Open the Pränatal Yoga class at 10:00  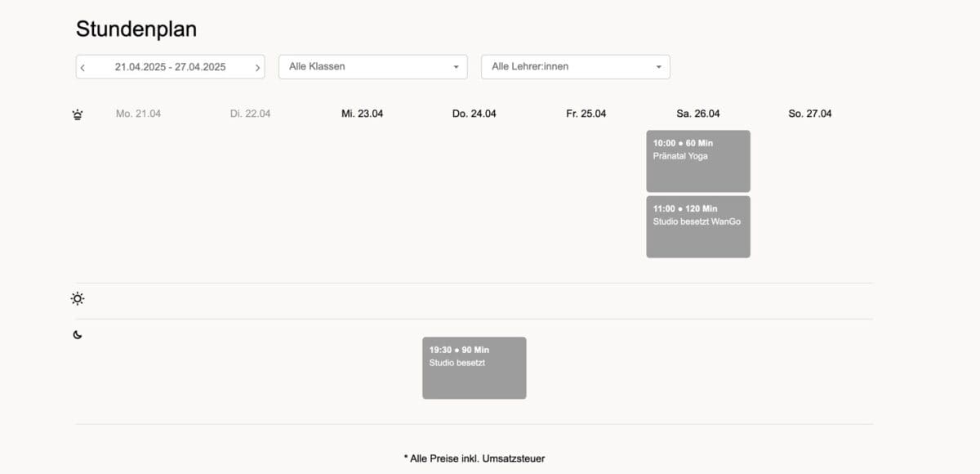point(698,161)
